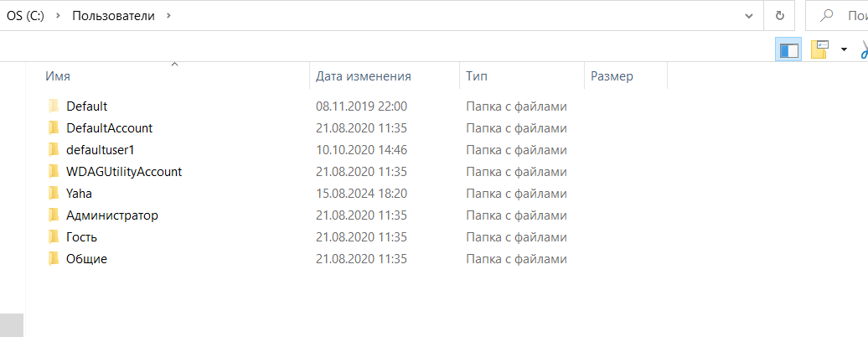This screenshot has width=868, height=337.
Task: Click the Размер column header
Action: point(612,76)
